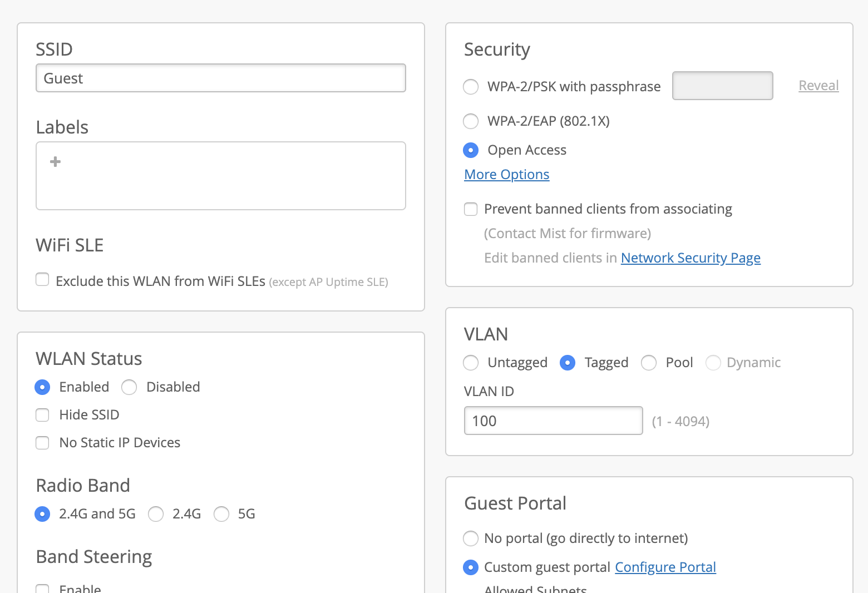This screenshot has width=868, height=593.
Task: Select No portal go directly to internet
Action: 471,538
